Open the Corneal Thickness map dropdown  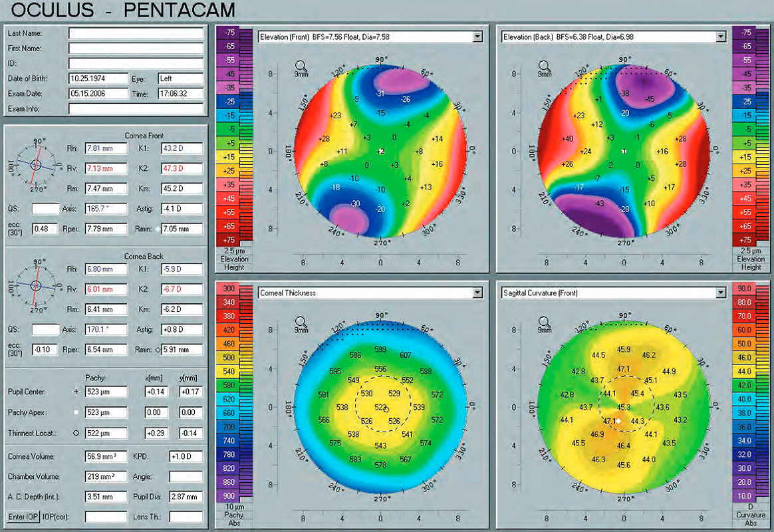pyautogui.click(x=477, y=293)
